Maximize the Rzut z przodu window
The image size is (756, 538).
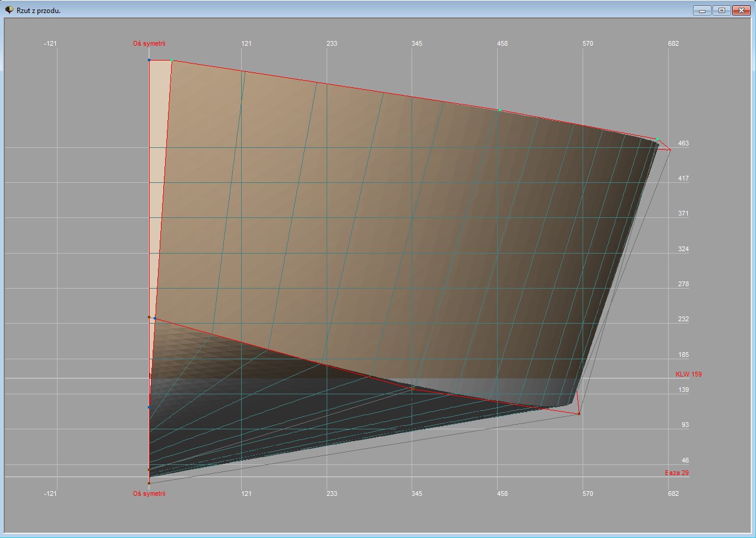[x=722, y=10]
